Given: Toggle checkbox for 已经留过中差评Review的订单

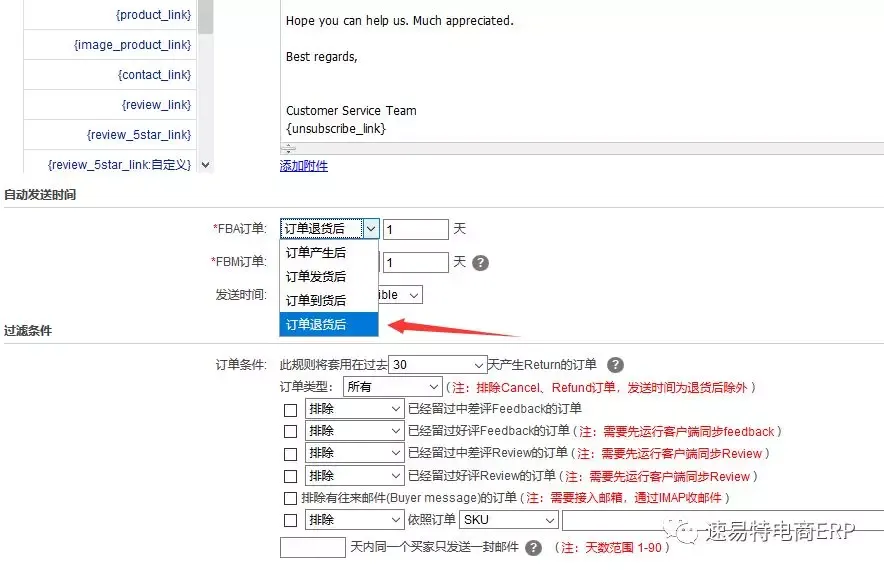Looking at the screenshot, I should pyautogui.click(x=290, y=454).
